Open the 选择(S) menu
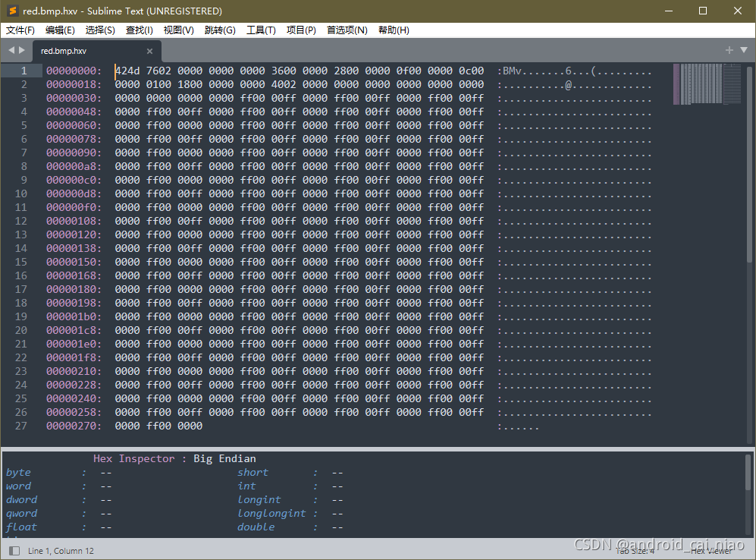This screenshot has width=756, height=560. (x=100, y=30)
